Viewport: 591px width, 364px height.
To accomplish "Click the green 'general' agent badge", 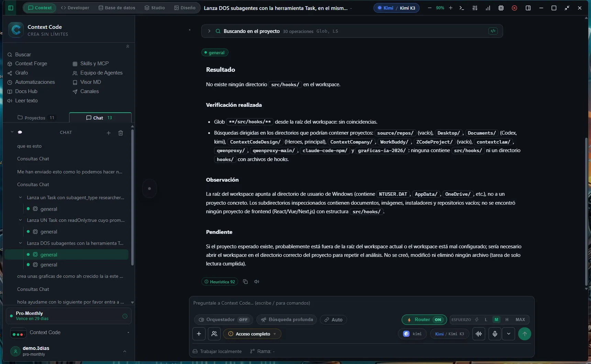I will coord(215,53).
